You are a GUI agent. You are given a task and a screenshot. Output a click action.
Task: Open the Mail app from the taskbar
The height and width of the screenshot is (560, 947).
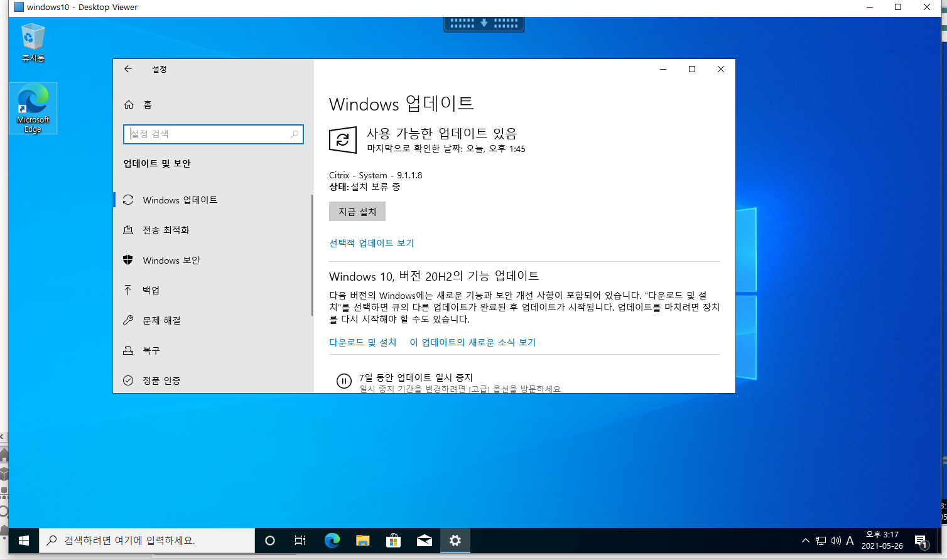click(425, 541)
